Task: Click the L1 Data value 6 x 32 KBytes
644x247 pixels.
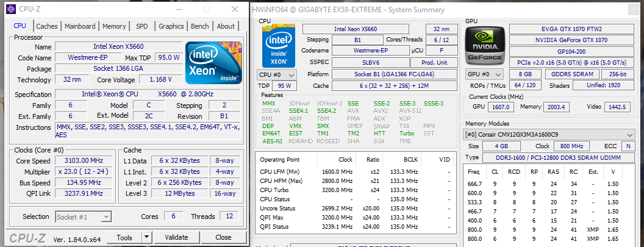Action: 180,160
